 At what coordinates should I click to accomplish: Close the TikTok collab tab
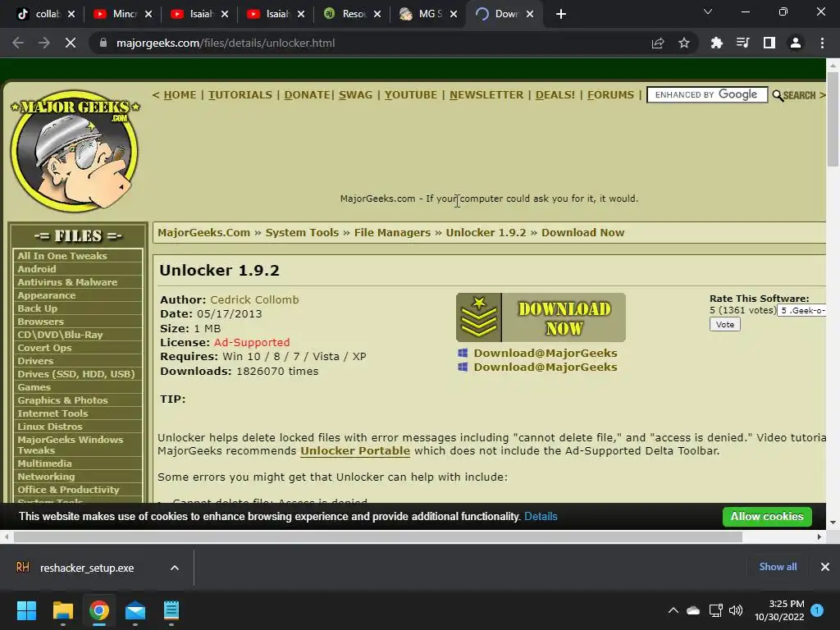point(71,14)
